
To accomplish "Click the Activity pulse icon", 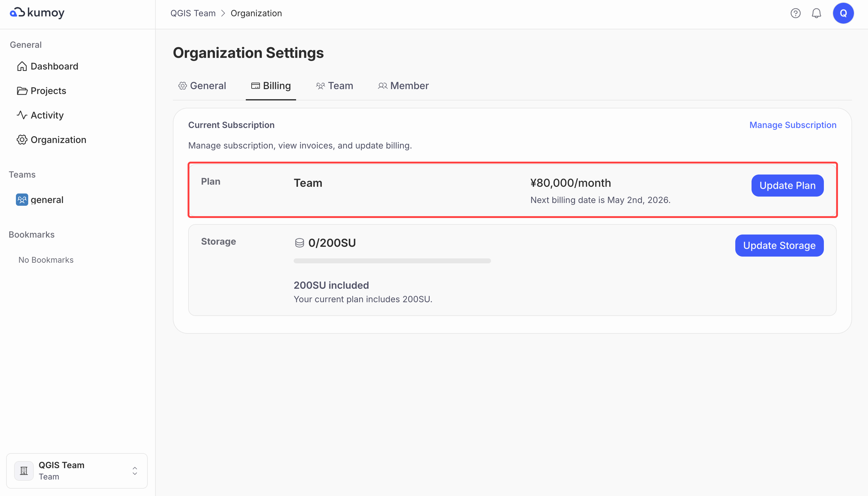I will coord(22,115).
